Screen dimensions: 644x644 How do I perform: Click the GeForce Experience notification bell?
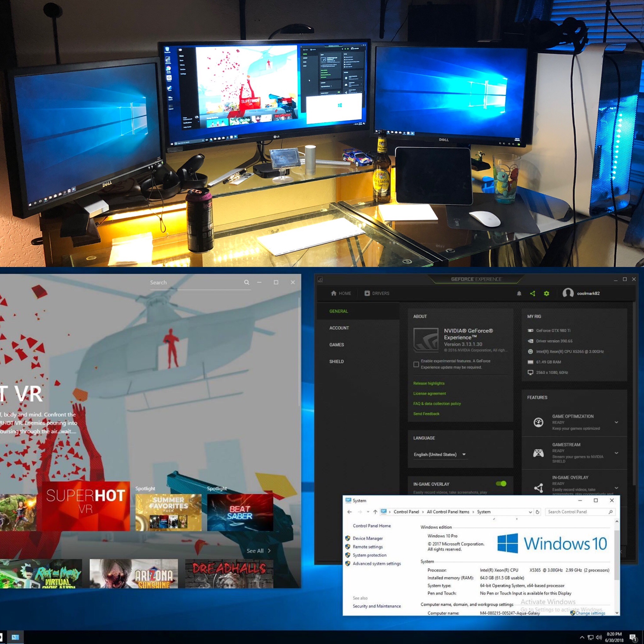coord(519,293)
